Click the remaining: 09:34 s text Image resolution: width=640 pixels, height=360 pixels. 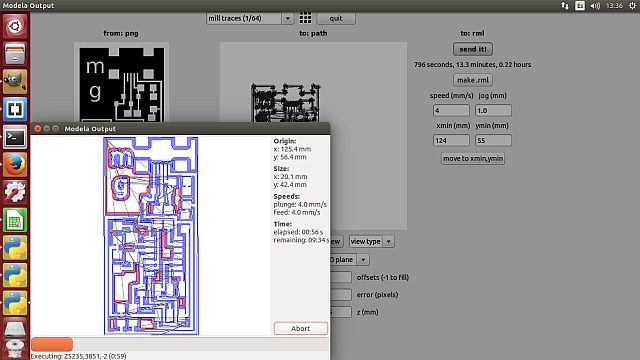(x=301, y=240)
